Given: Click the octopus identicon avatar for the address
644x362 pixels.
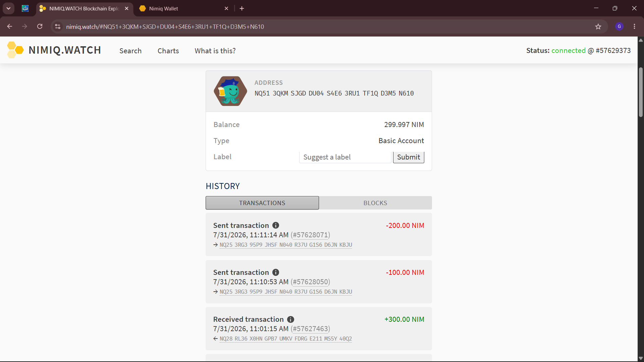Looking at the screenshot, I should click(x=230, y=91).
